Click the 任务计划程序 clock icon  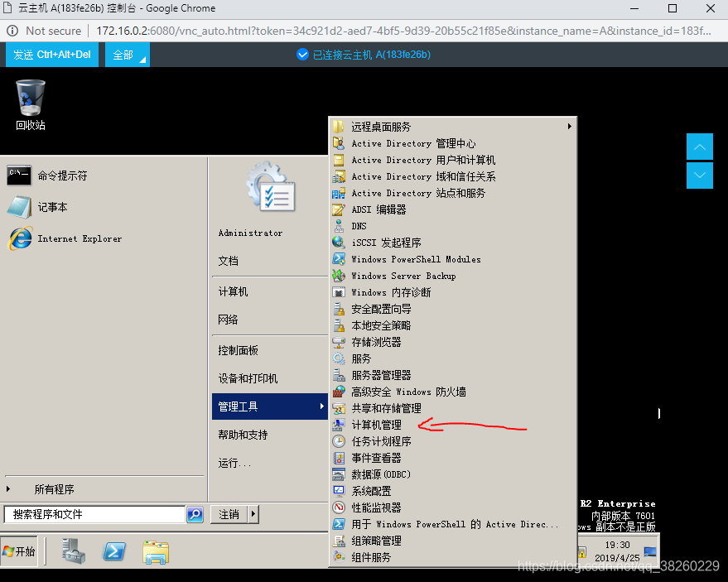coord(339,441)
